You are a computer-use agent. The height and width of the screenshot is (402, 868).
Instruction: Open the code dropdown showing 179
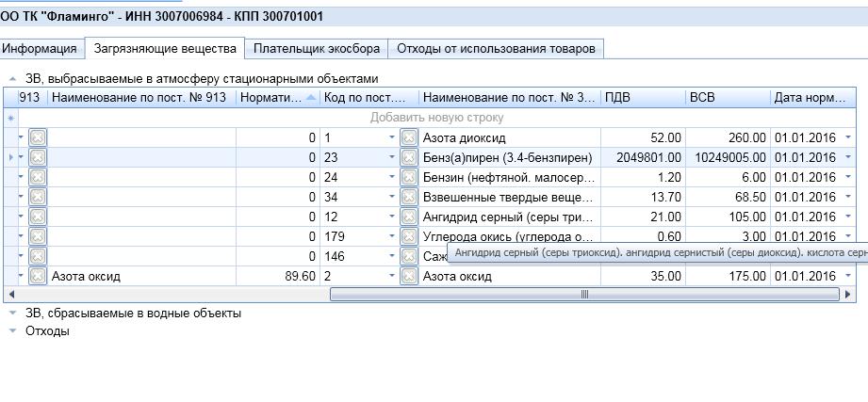[392, 237]
